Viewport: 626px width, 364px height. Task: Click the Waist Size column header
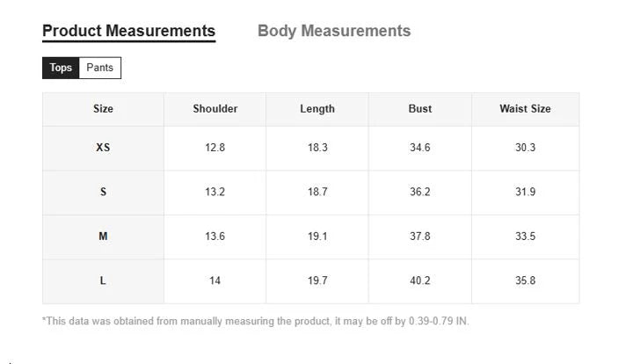525,109
